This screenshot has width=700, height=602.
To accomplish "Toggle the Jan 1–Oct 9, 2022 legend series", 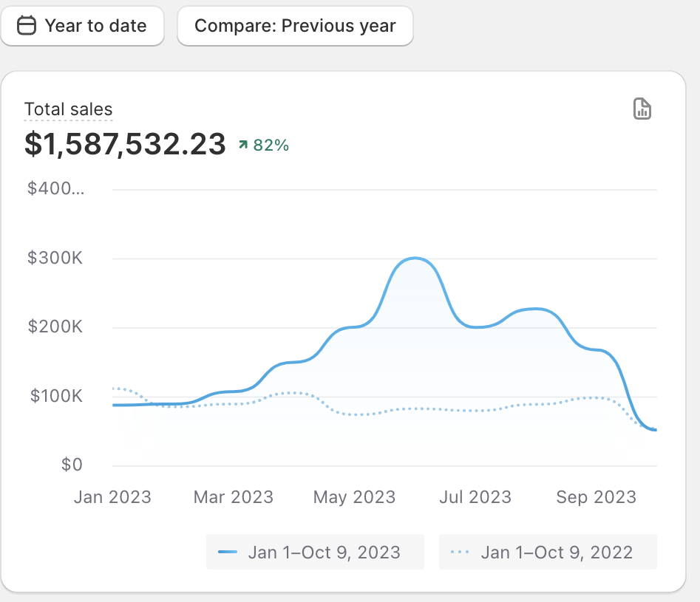I will [548, 552].
